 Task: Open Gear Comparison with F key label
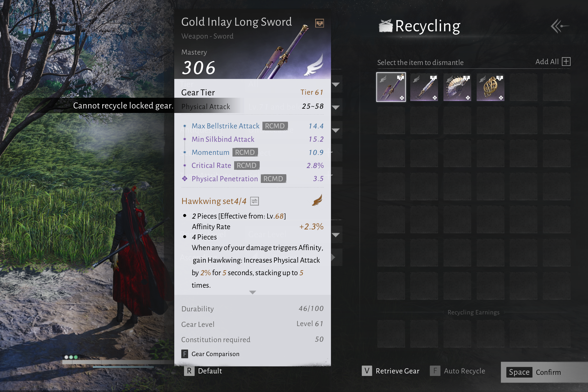coord(210,354)
